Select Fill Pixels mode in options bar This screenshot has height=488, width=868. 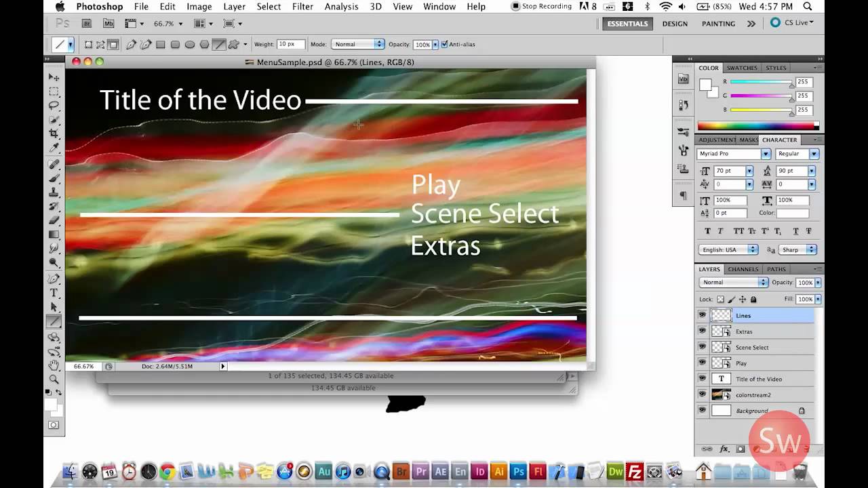click(113, 45)
